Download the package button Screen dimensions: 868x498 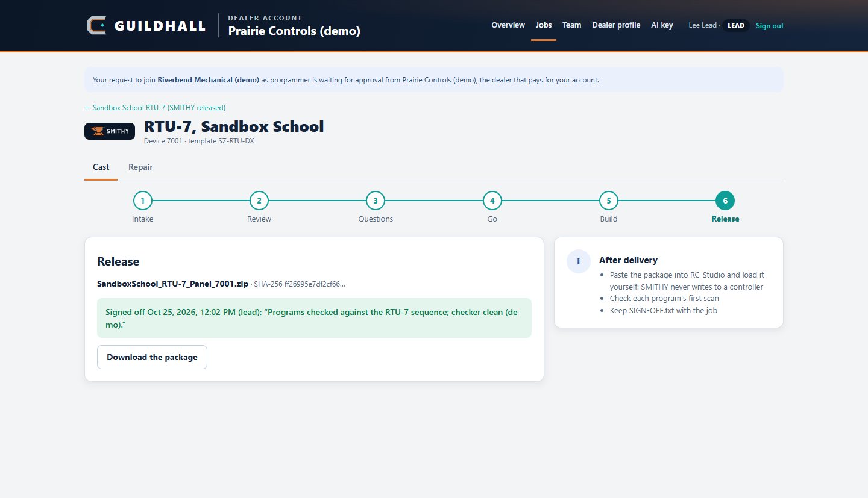click(152, 357)
